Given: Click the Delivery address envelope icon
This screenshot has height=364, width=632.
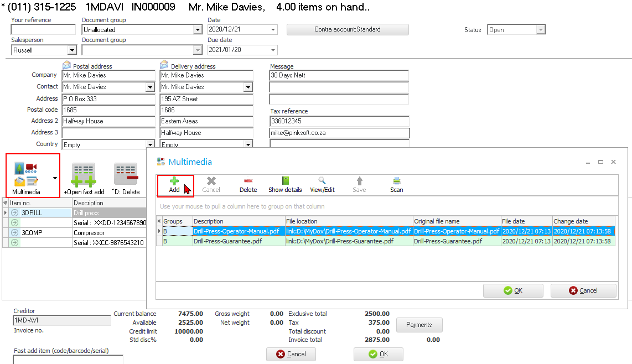Looking at the screenshot, I should click(x=164, y=65).
